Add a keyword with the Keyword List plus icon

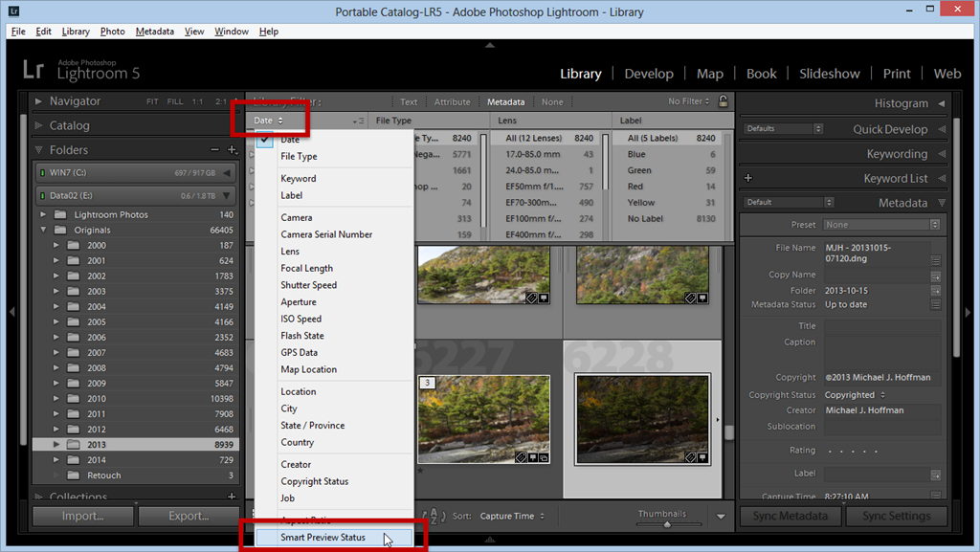(748, 178)
